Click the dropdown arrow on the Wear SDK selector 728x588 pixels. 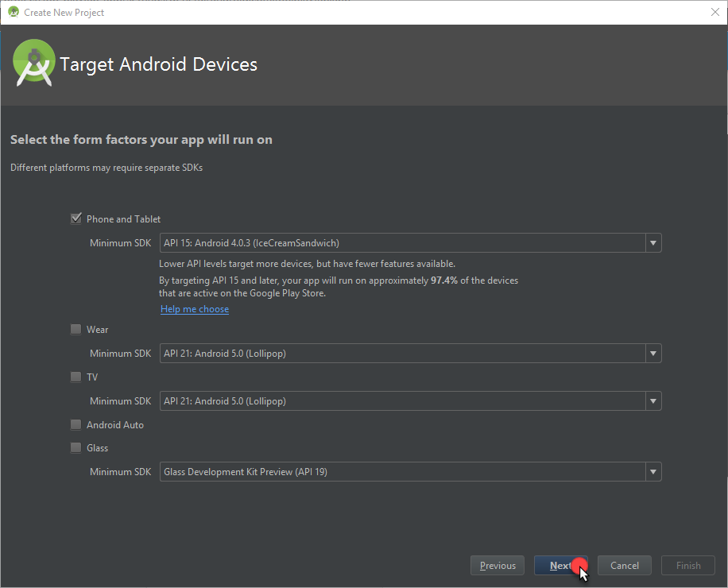(652, 353)
